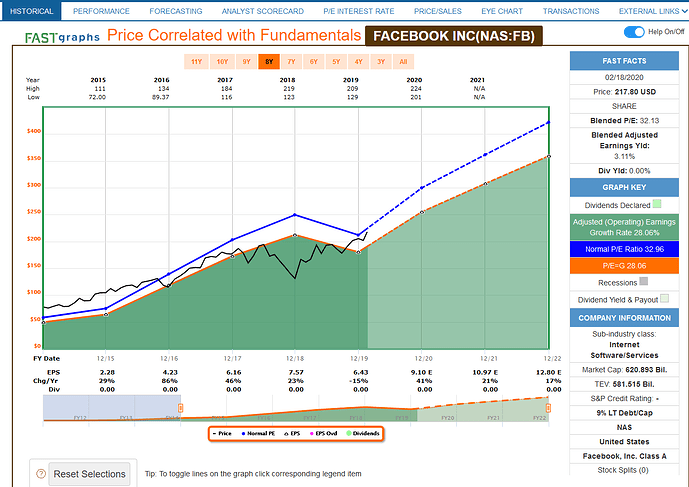Click the COMPANY INFORMATION header
This screenshot has width=689, height=487.
point(624,318)
